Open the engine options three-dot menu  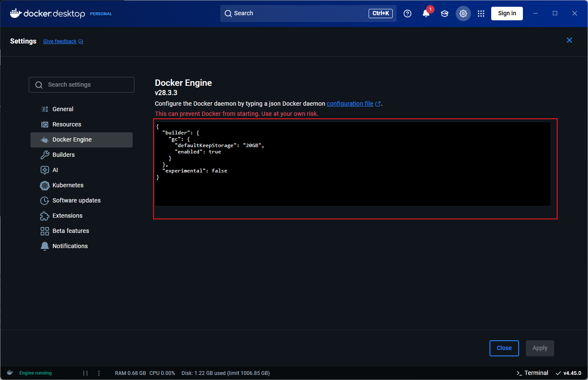(x=99, y=373)
